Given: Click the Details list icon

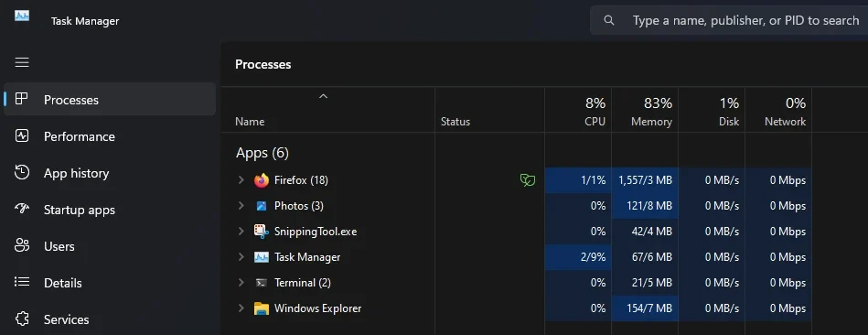Looking at the screenshot, I should (22, 282).
